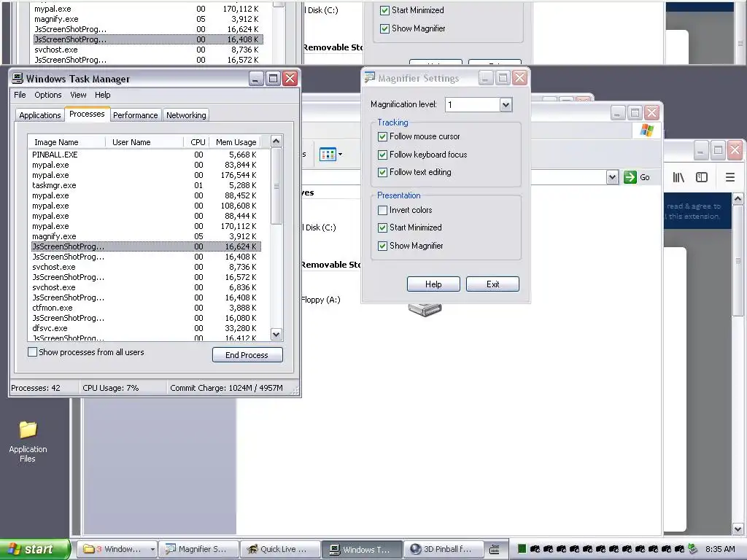Sort processes by Image Name column
This screenshot has width=747, height=560.
pyautogui.click(x=66, y=142)
